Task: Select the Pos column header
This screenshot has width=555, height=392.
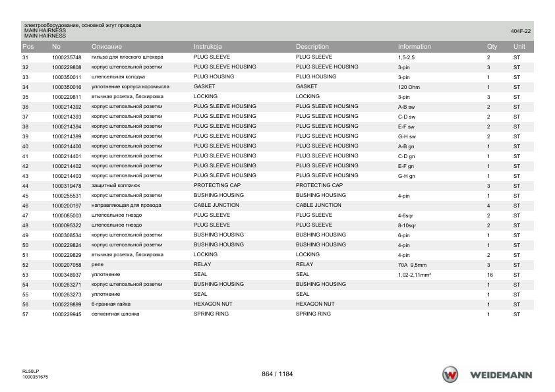Action: pyautogui.click(x=28, y=47)
